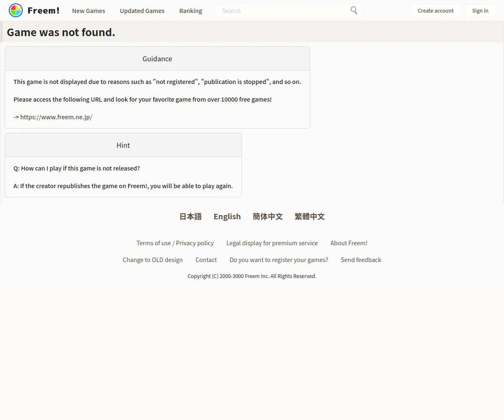
Task: Click the Hint panel header
Action: [123, 145]
